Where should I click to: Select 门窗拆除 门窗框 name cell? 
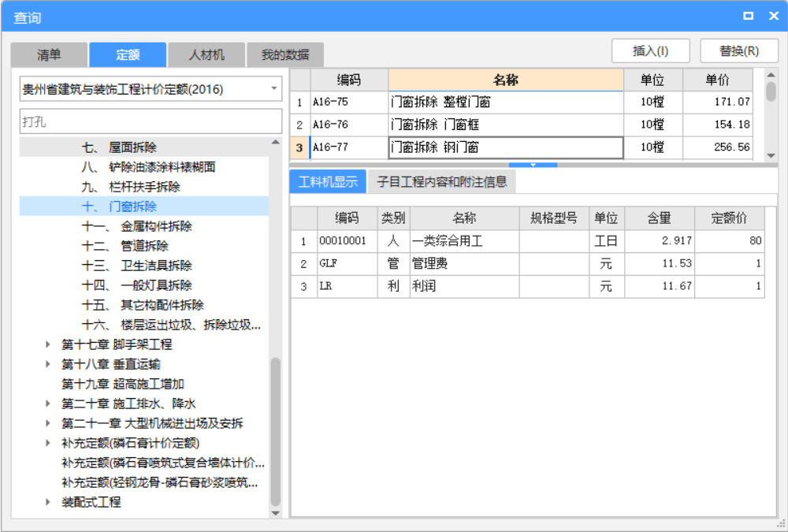(x=506, y=125)
